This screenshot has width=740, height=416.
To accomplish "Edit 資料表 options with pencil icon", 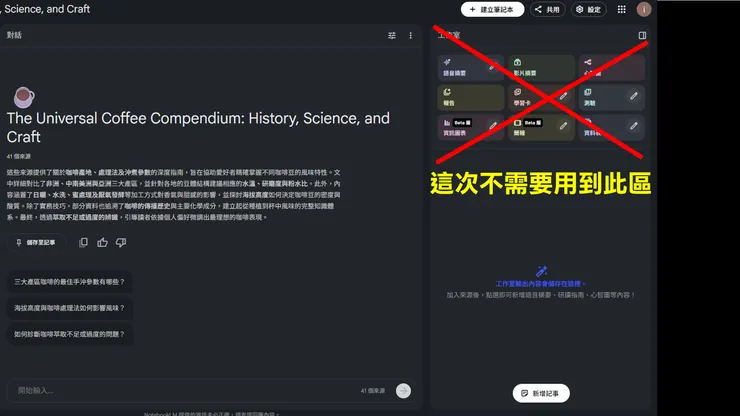I will [x=634, y=126].
